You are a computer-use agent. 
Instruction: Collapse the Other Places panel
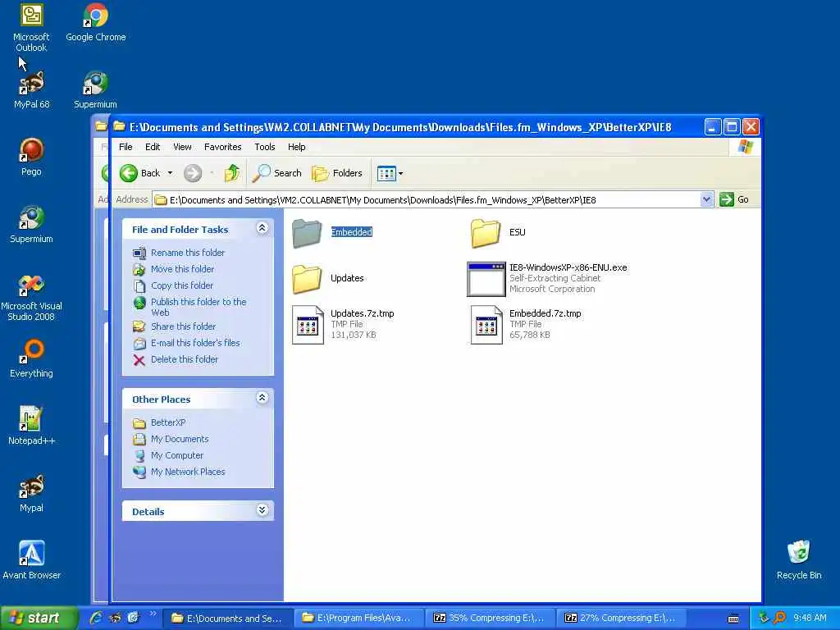262,398
